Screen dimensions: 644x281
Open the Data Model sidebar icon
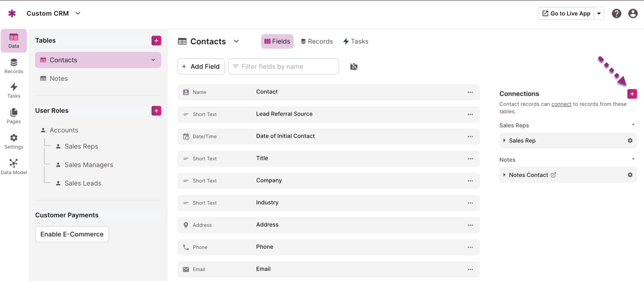pos(14,166)
